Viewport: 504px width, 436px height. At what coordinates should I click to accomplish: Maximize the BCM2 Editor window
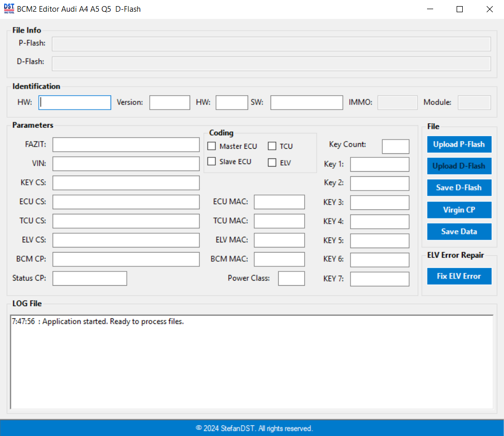pos(460,9)
